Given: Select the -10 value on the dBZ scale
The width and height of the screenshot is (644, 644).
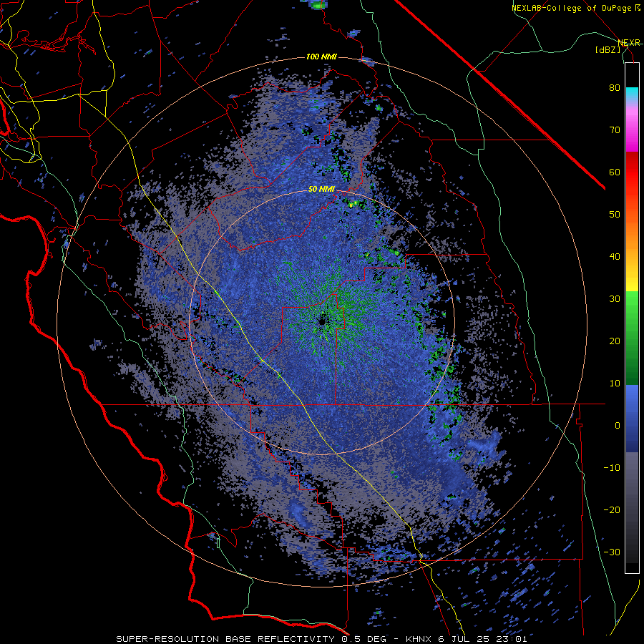Looking at the screenshot, I should coord(612,468).
